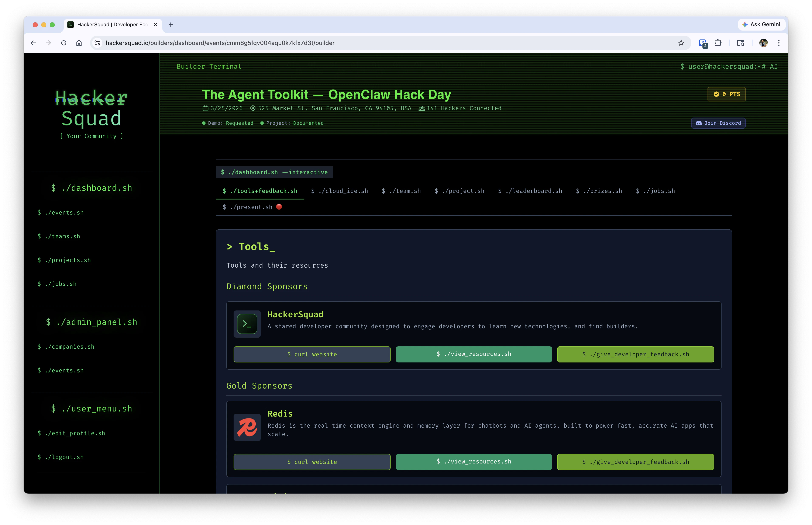Click the green Ask Gemini sparkle control
This screenshot has width=812, height=525.
coord(744,24)
